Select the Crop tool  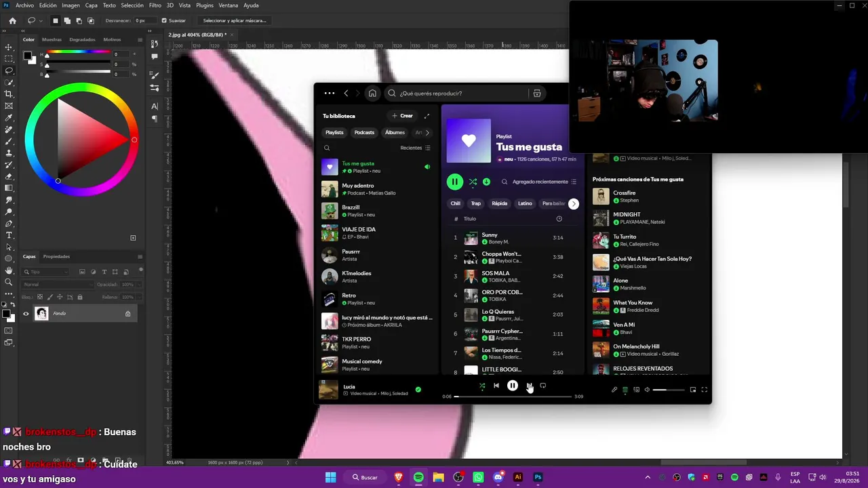pyautogui.click(x=9, y=94)
